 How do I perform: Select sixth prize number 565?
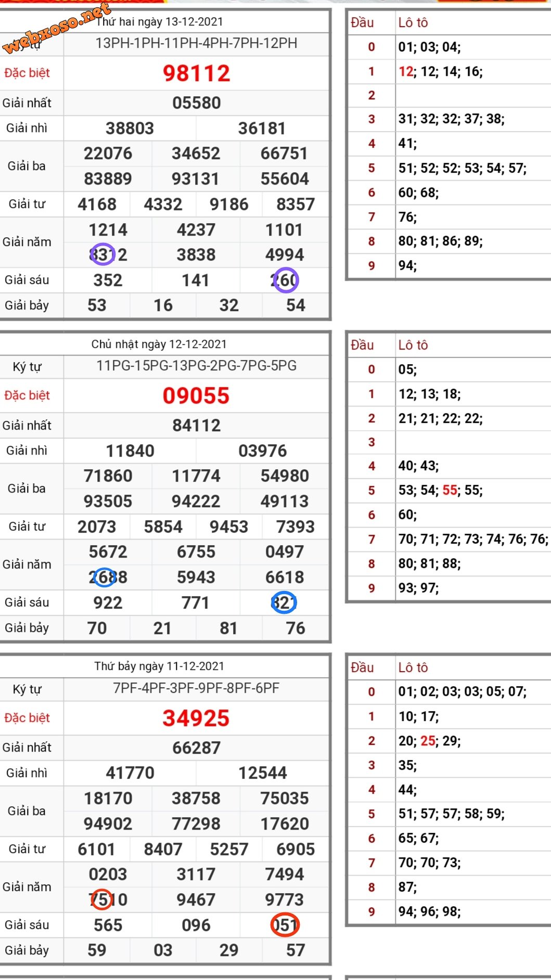pyautogui.click(x=108, y=925)
